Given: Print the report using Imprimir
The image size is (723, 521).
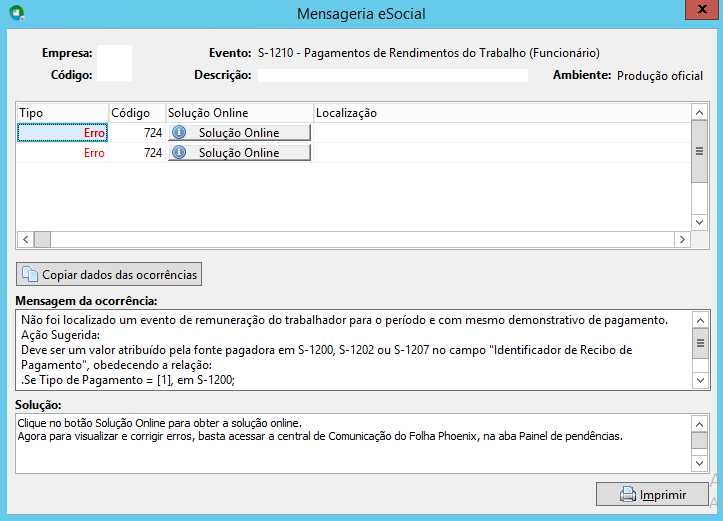Looking at the screenshot, I should click(652, 494).
